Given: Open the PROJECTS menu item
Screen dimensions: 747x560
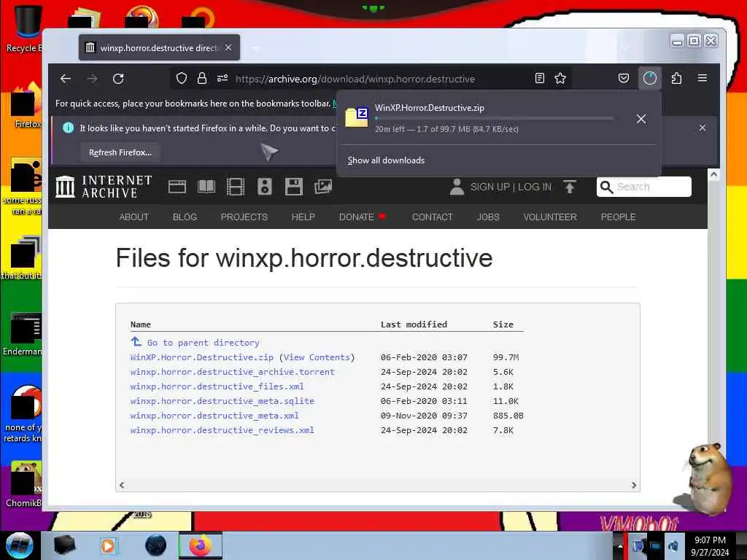Looking at the screenshot, I should point(244,217).
